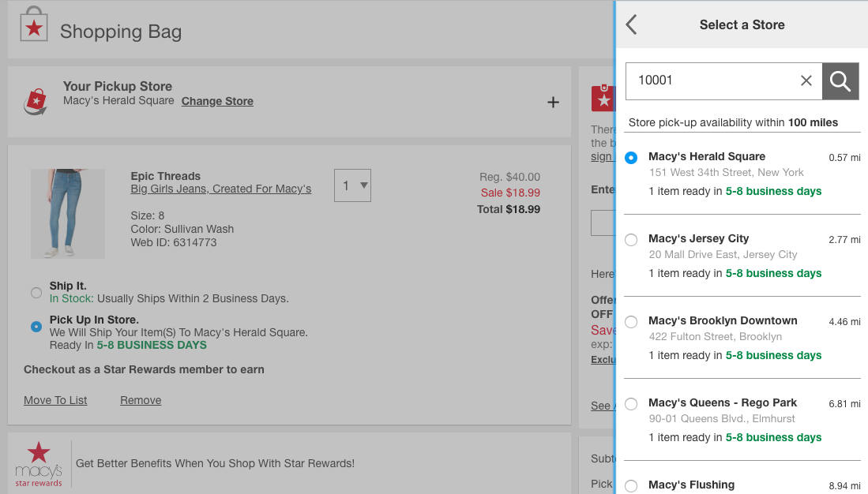
Task: Click the search magnifying glass icon
Action: 840,80
